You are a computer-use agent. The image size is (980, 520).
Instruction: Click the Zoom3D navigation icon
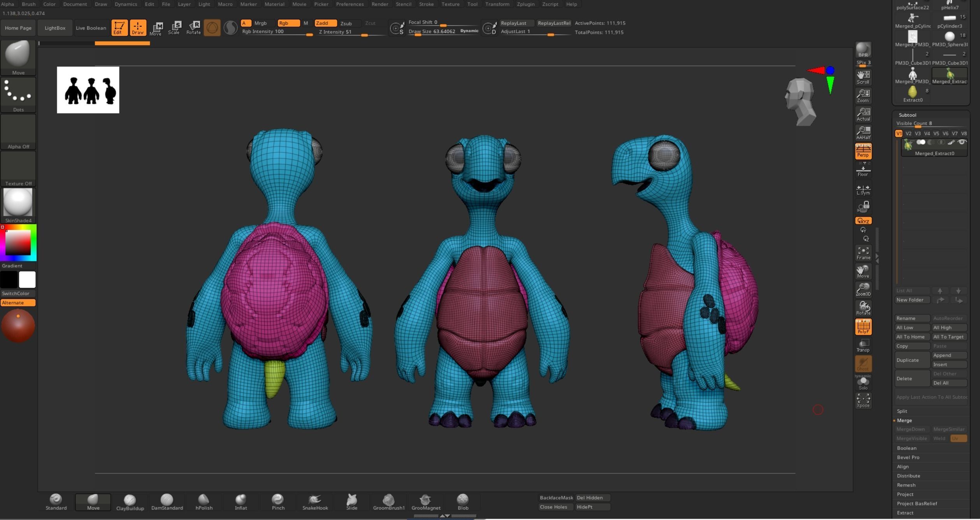(x=863, y=290)
